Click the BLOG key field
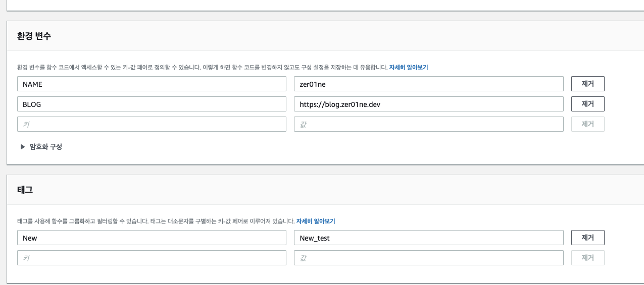 click(x=152, y=104)
